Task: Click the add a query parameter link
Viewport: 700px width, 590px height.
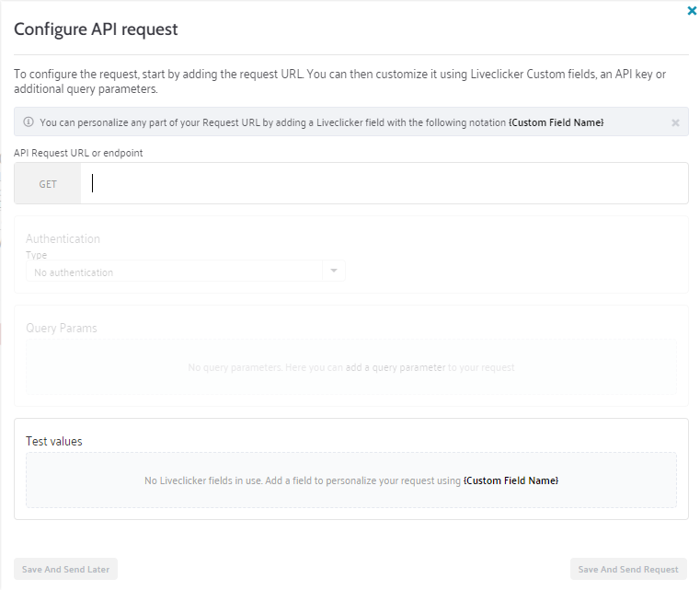Action: (395, 367)
